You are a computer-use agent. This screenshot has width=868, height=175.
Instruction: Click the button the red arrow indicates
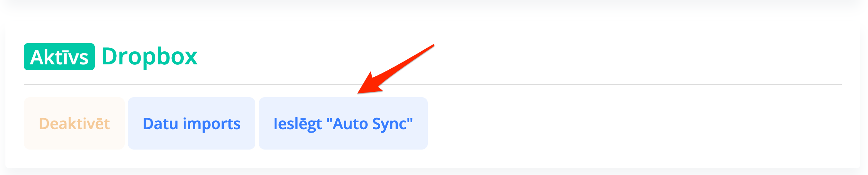coord(343,123)
